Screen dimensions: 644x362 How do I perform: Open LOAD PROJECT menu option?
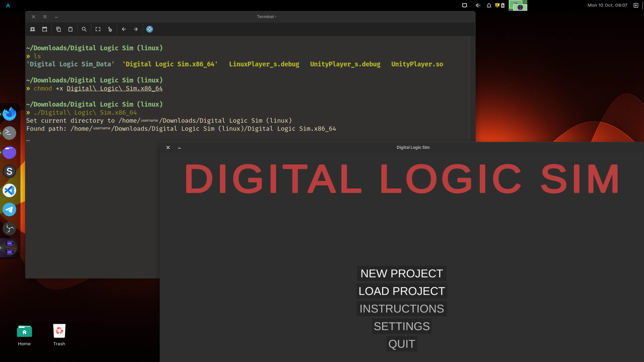[x=401, y=291]
